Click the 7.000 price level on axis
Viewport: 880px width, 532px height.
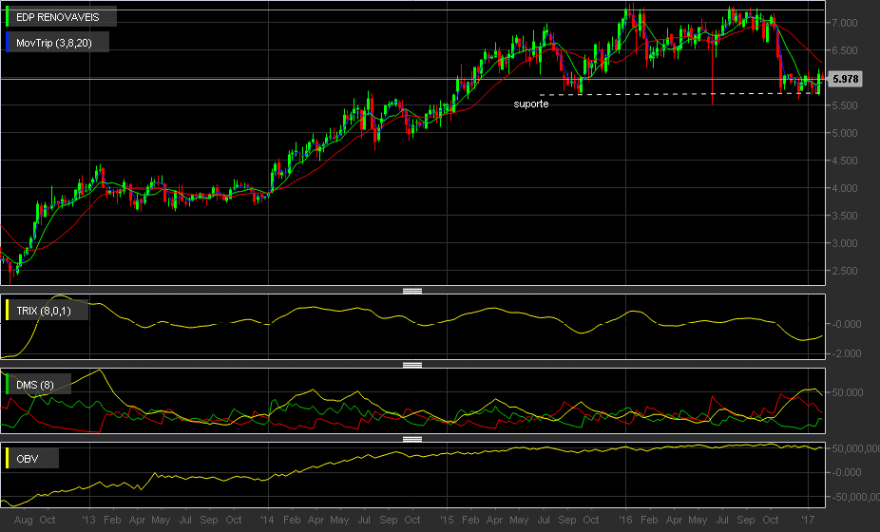pyautogui.click(x=845, y=23)
